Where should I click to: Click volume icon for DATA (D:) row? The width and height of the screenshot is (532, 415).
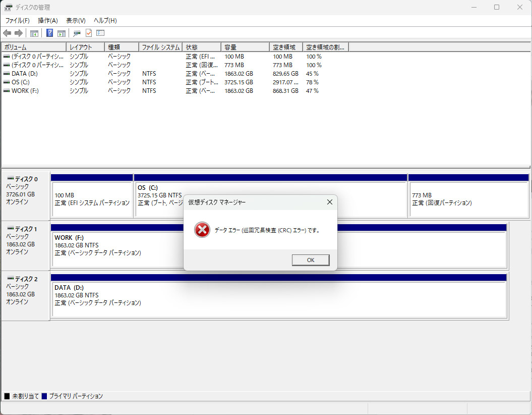tap(7, 73)
